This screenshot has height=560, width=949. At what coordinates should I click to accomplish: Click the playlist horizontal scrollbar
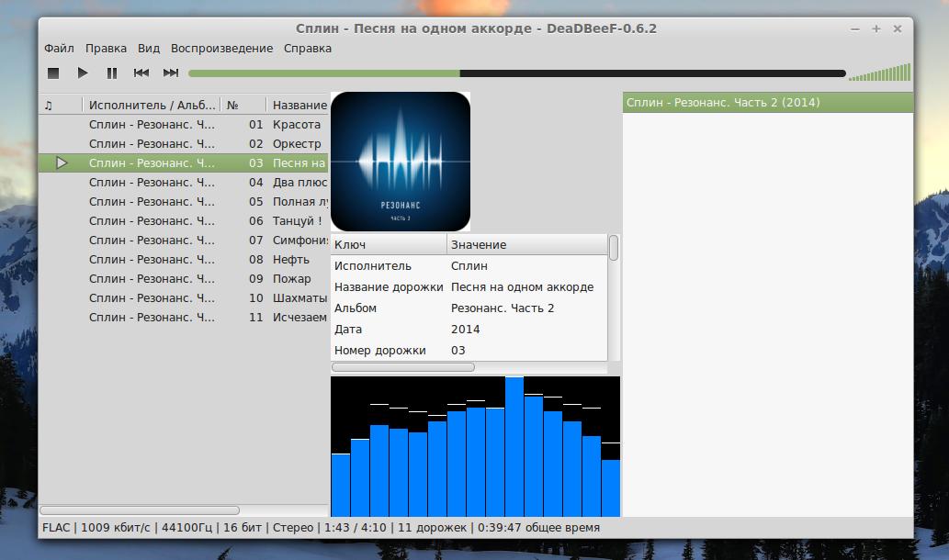140,510
